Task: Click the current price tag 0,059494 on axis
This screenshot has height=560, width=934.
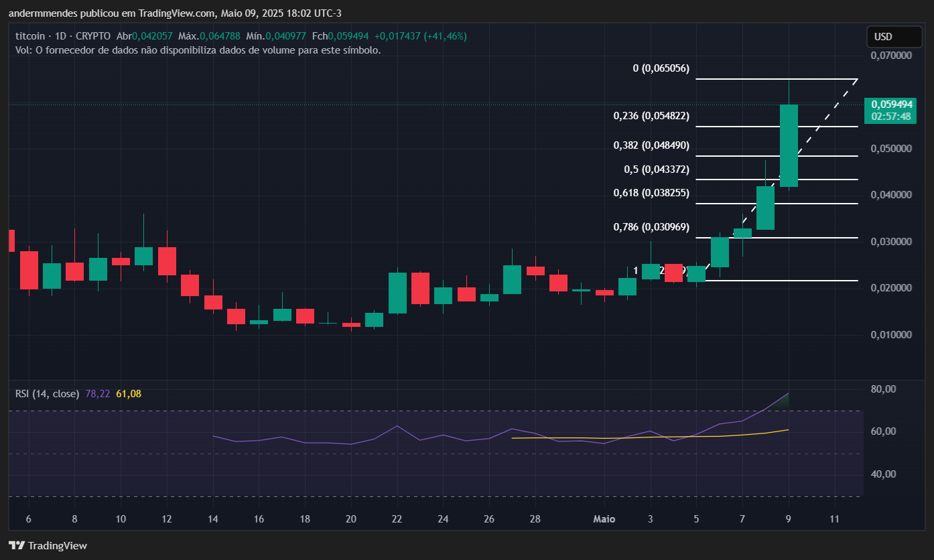Action: pos(892,104)
